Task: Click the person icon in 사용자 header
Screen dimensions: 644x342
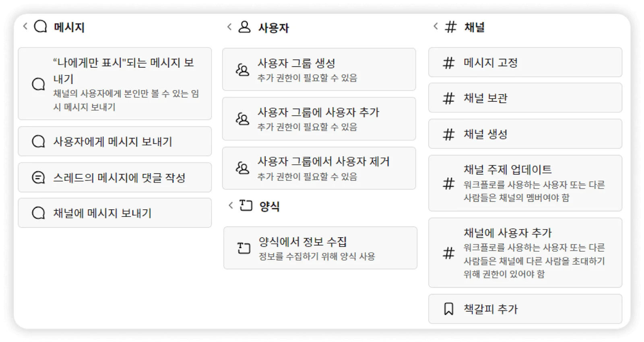Action: [x=244, y=27]
